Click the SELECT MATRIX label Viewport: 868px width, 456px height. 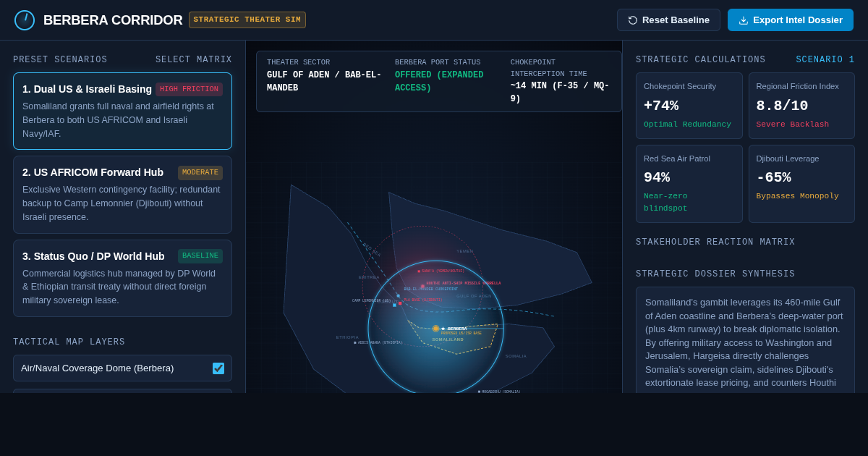[194, 60]
